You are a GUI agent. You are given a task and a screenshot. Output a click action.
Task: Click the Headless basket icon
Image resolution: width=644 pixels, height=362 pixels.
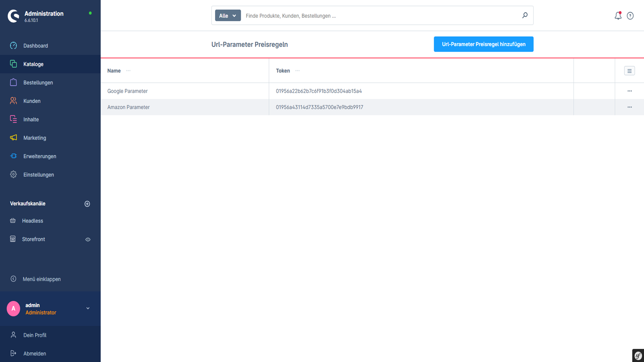pos(13,221)
